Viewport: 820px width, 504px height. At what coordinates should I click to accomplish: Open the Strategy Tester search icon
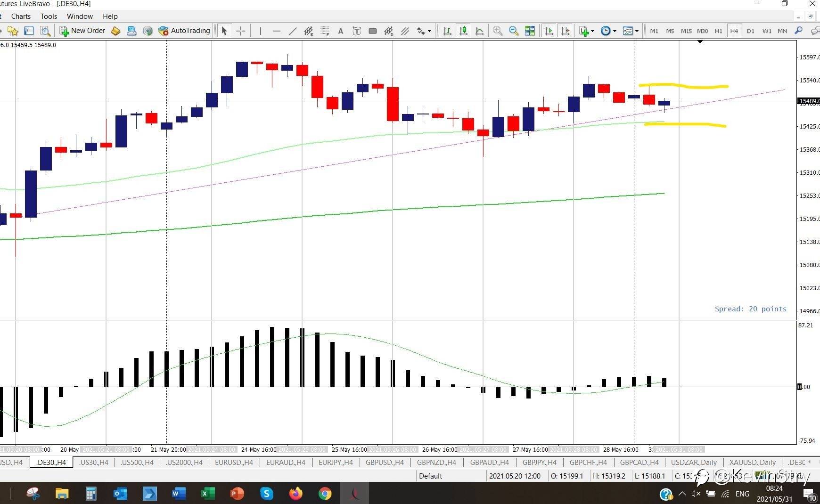(x=45, y=31)
